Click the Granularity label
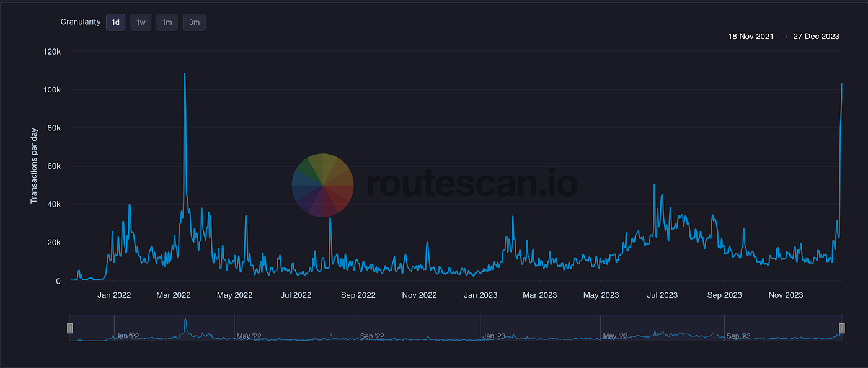The width and height of the screenshot is (868, 368). (81, 22)
